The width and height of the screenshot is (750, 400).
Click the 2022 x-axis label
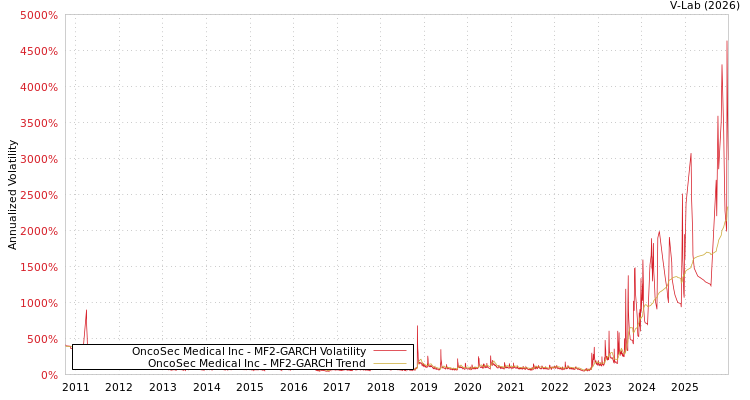pos(555,387)
